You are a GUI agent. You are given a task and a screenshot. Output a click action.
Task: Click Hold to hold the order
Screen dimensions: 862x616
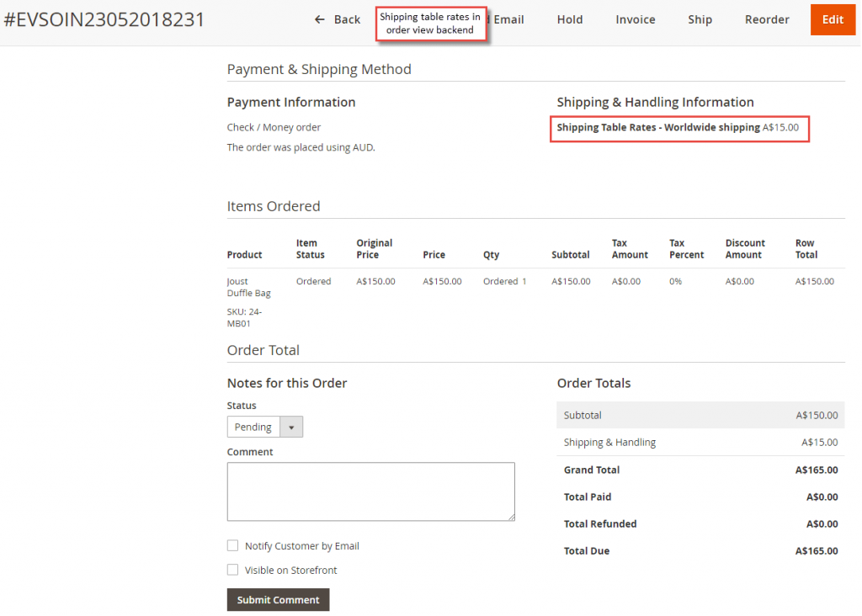click(x=569, y=19)
